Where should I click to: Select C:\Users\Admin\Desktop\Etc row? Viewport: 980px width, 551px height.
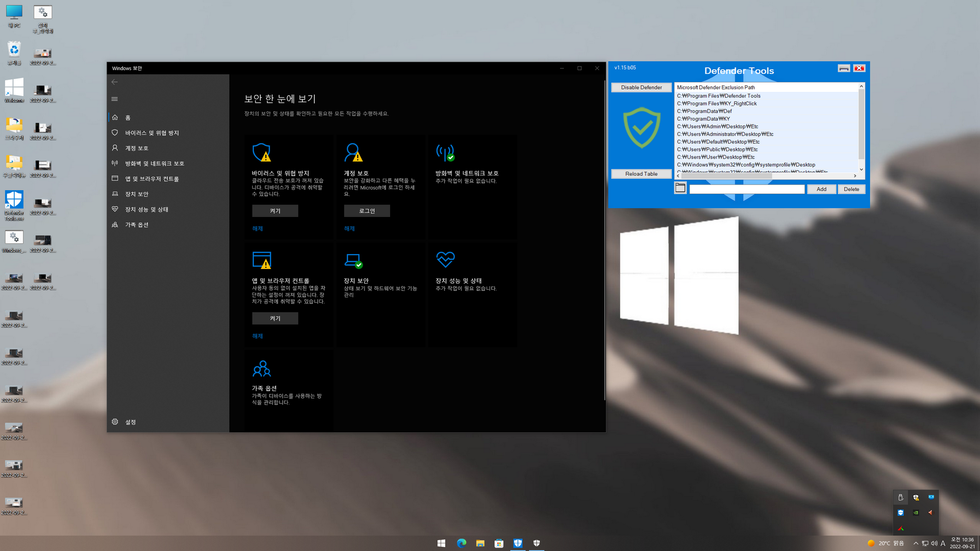click(x=767, y=126)
